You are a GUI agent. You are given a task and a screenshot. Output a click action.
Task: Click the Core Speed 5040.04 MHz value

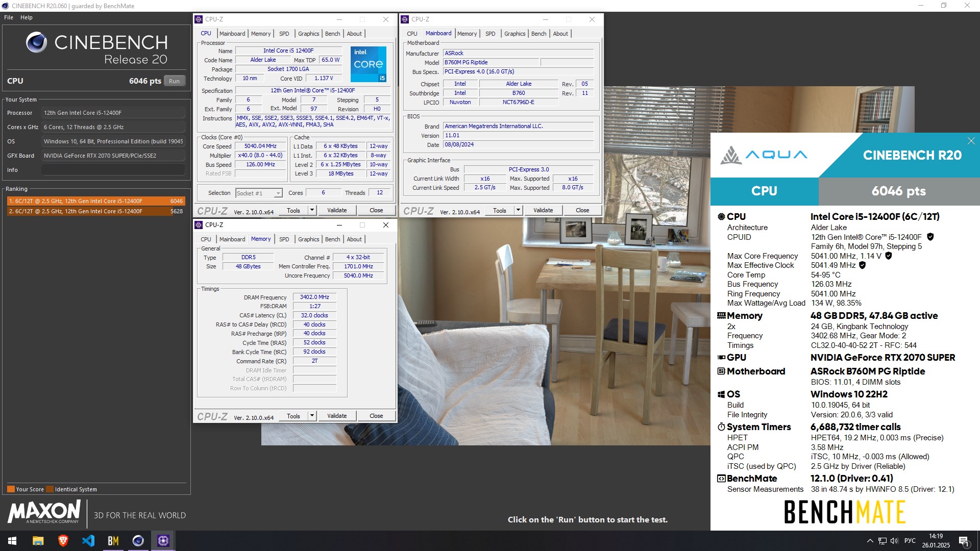coord(260,146)
